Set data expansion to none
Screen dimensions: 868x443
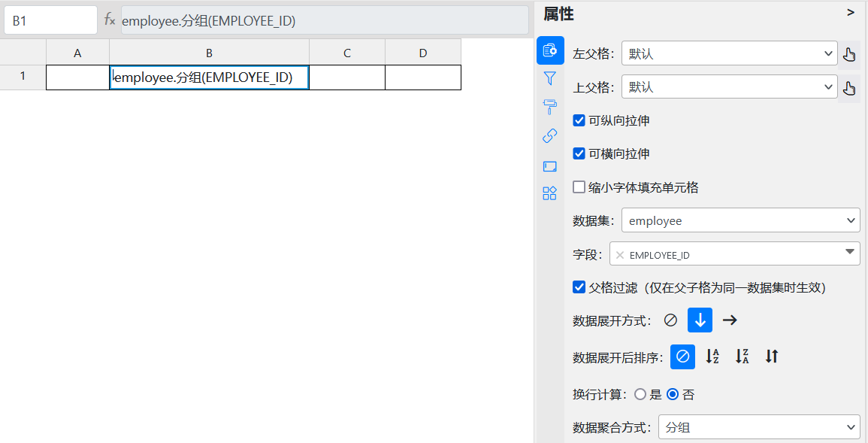tap(670, 320)
